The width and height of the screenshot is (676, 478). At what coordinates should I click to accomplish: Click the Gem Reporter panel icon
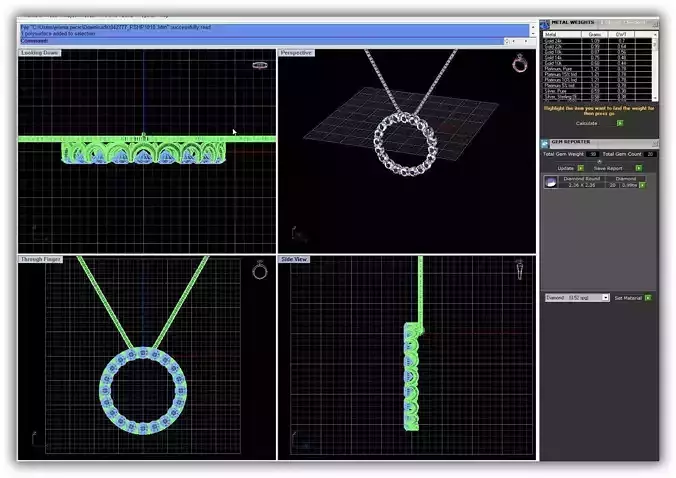[545, 143]
